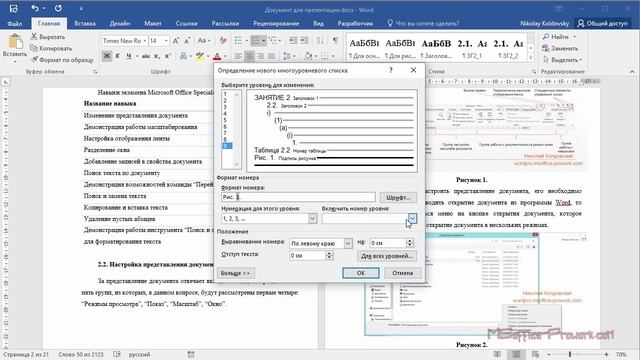Open the font name dropdown (Times New Roman)
Image resolution: width=640 pixels, height=360 pixels.
[x=144, y=41]
